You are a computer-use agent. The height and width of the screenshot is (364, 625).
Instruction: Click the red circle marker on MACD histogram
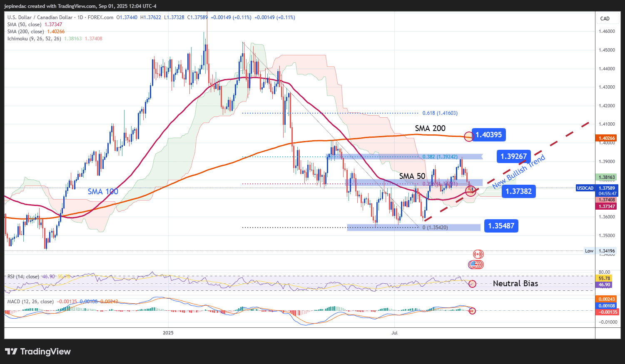(472, 311)
